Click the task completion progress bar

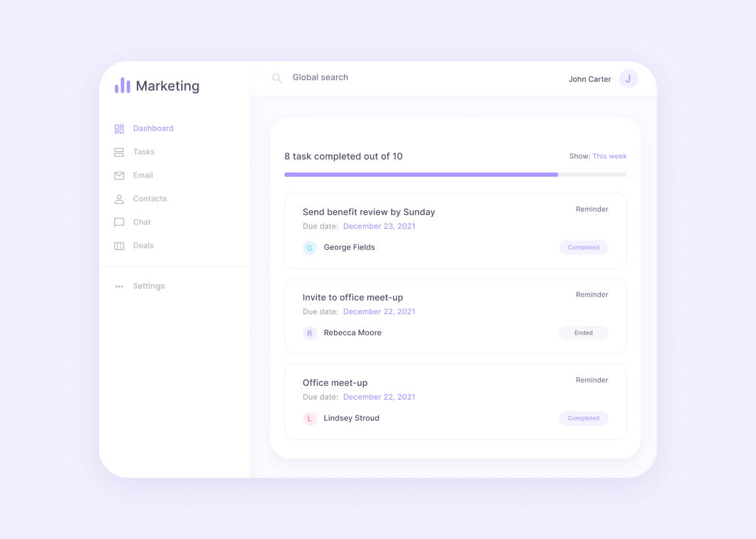pyautogui.click(x=456, y=175)
